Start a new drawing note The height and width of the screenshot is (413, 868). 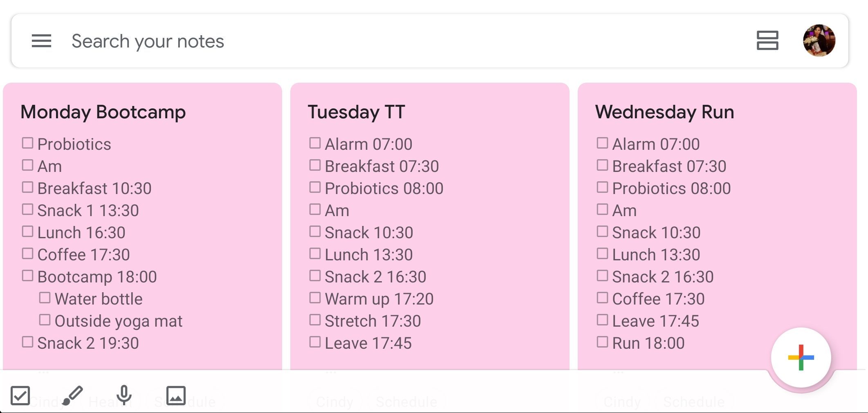click(x=72, y=395)
